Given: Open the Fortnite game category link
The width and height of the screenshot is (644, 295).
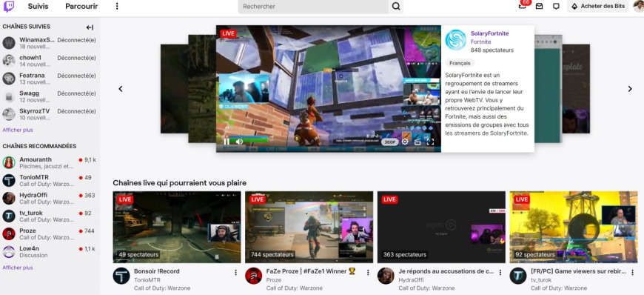Looking at the screenshot, I should pyautogui.click(x=480, y=42).
